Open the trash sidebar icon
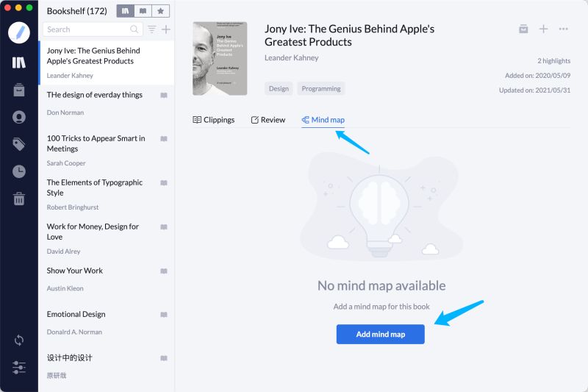588x392 pixels. [19, 199]
